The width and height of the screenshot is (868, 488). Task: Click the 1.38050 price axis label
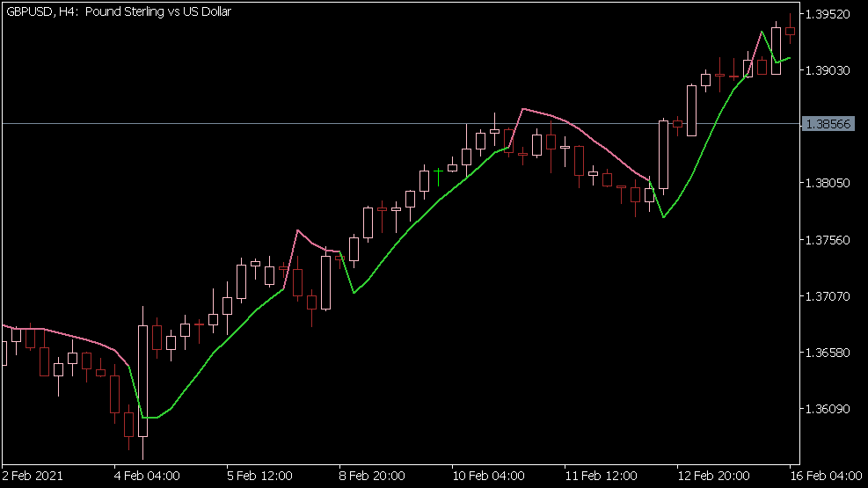click(x=828, y=183)
